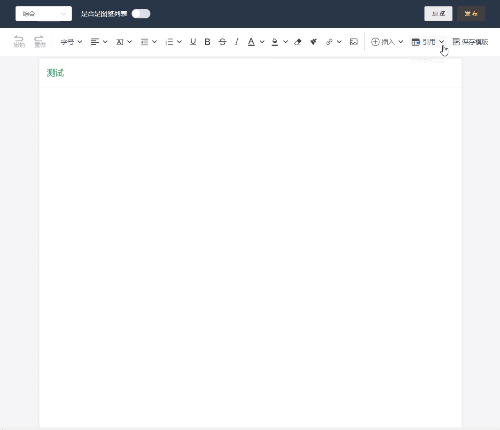
Task: Expand the text alignment dropdown
Action: click(x=99, y=42)
